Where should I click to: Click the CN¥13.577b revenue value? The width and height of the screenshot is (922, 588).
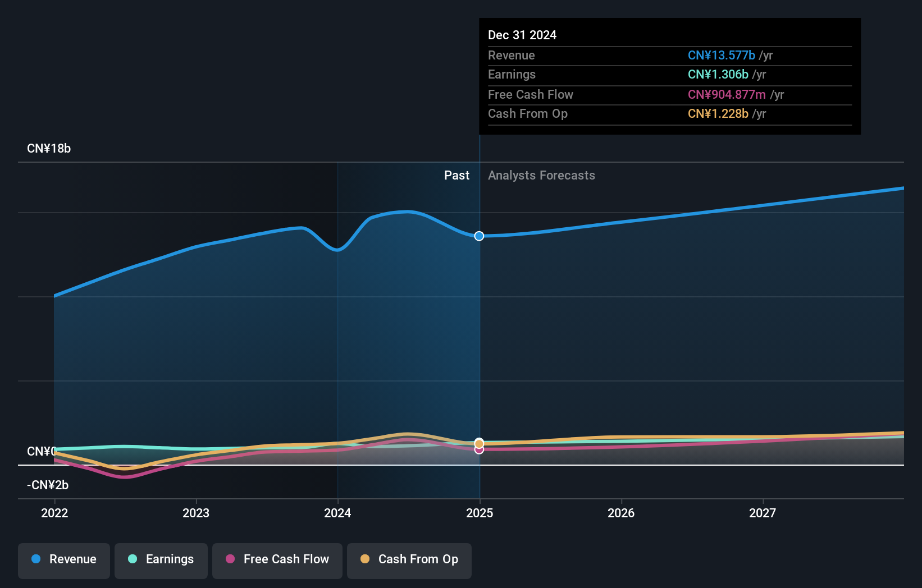pyautogui.click(x=722, y=56)
